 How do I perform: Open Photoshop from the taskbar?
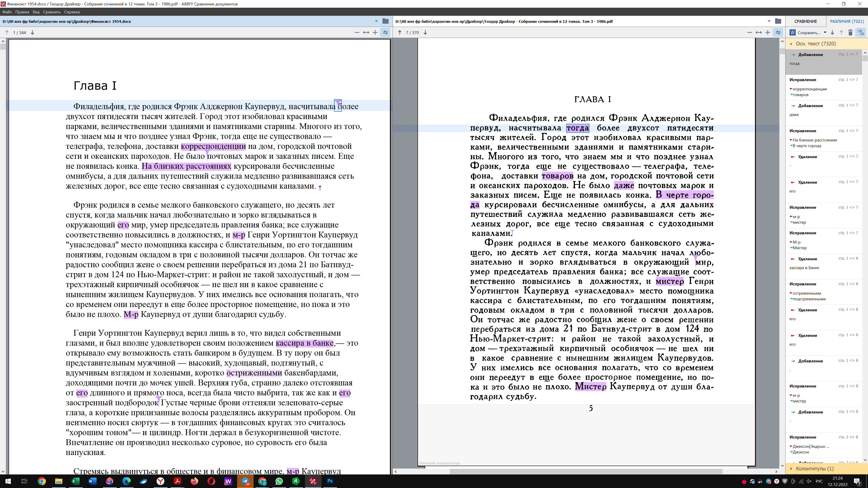pos(330,481)
